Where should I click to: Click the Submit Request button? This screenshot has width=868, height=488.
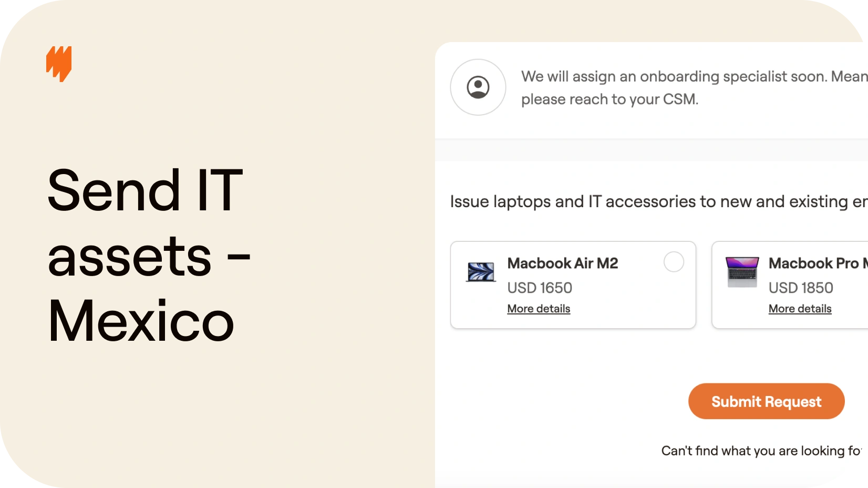(x=766, y=401)
